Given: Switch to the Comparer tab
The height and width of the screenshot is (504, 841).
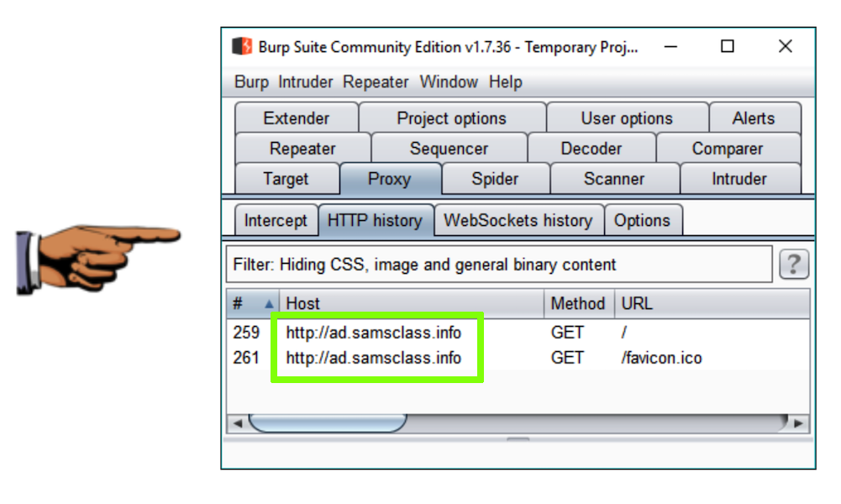Looking at the screenshot, I should click(x=728, y=149).
